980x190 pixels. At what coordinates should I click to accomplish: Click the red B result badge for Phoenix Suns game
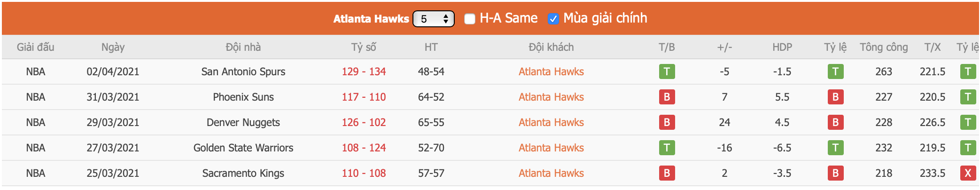pyautogui.click(x=667, y=97)
